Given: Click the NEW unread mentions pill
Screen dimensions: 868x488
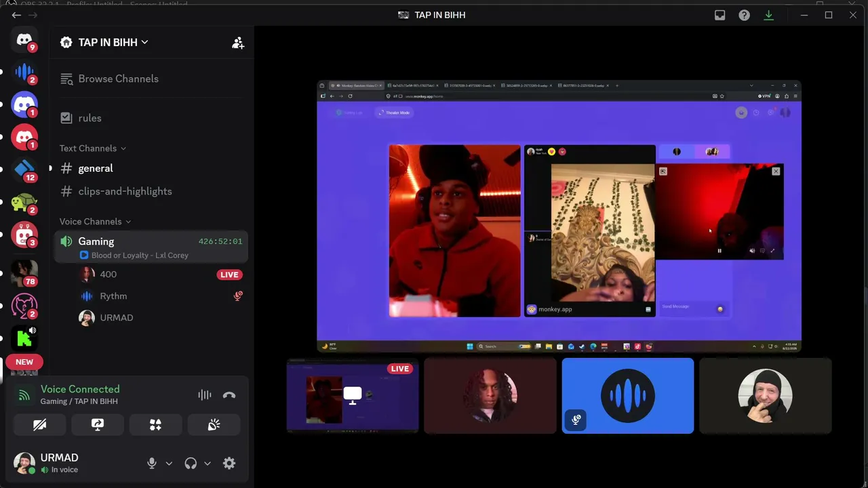Looking at the screenshot, I should (x=24, y=362).
